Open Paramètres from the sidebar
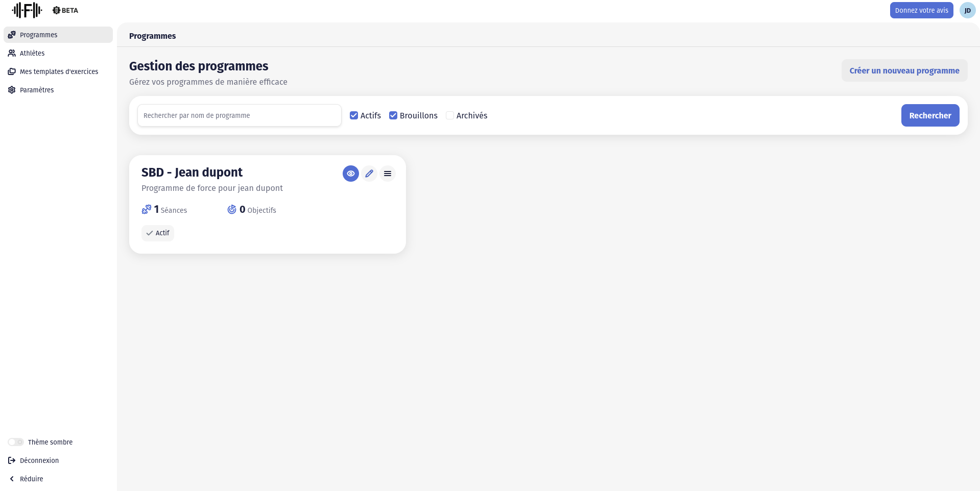The height and width of the screenshot is (491, 980). coord(37,90)
